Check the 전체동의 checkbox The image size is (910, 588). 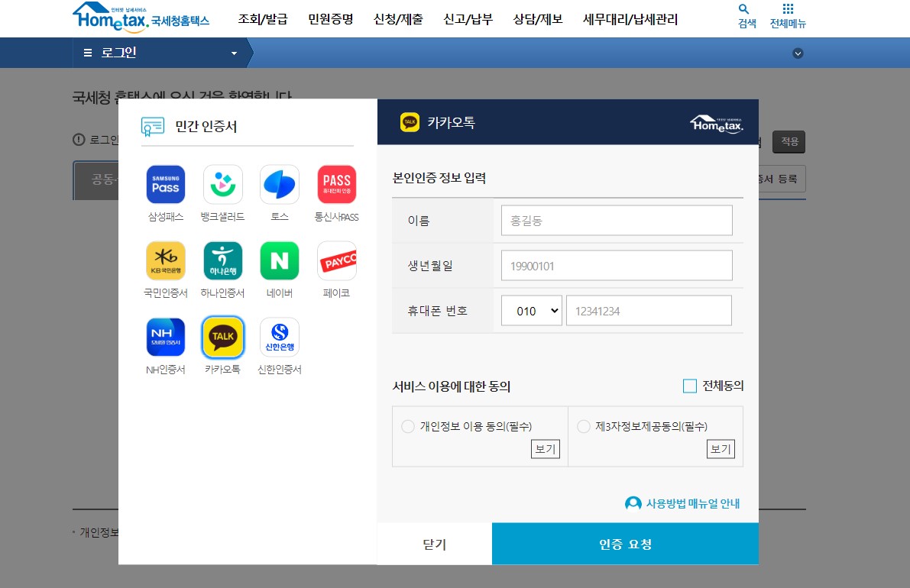[689, 386]
